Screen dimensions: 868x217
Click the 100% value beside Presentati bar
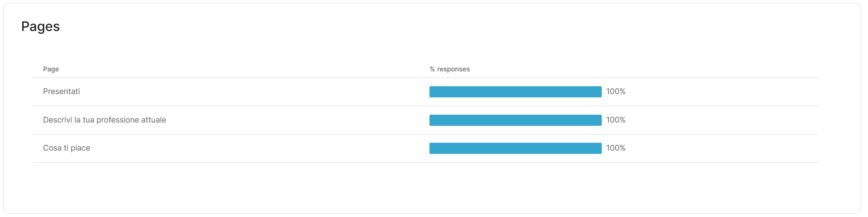[x=616, y=92]
